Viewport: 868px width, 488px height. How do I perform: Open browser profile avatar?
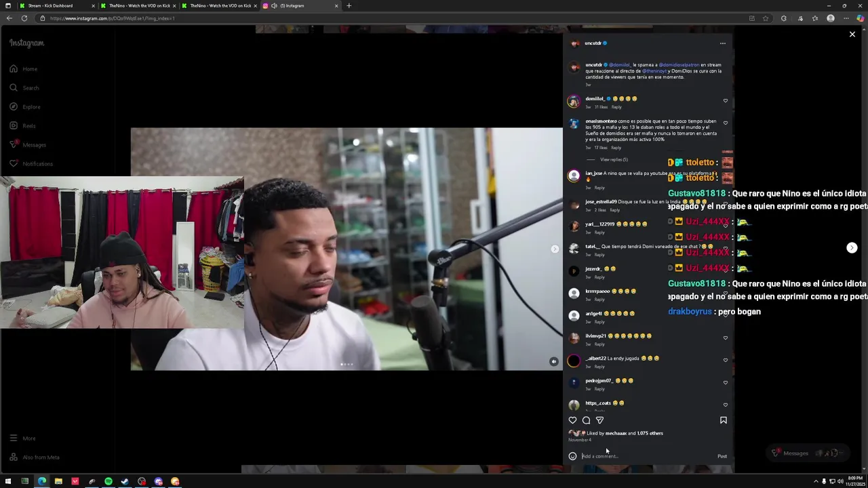[831, 18]
